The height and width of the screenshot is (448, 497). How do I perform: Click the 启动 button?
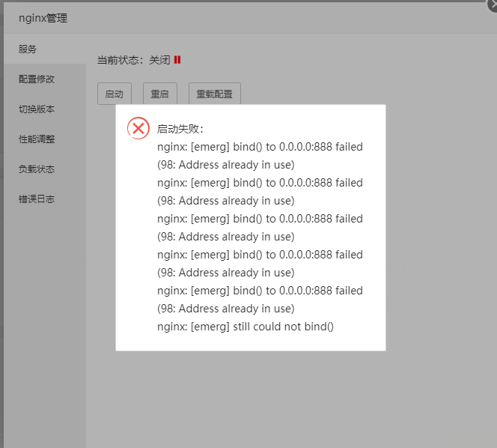click(x=114, y=94)
